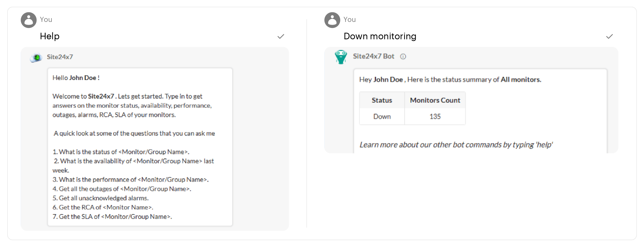Click question 2 'What is the availability of'

pyautogui.click(x=133, y=166)
